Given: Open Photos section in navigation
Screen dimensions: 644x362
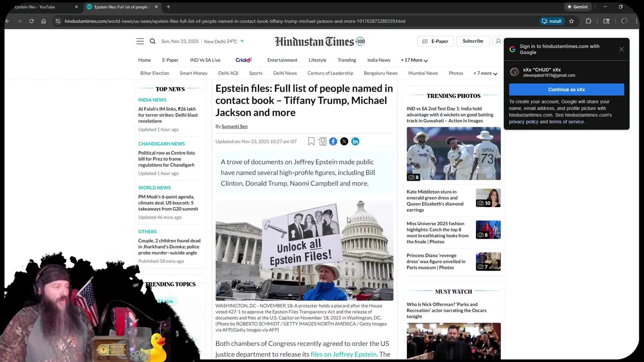Looking at the screenshot, I should pyautogui.click(x=456, y=73).
